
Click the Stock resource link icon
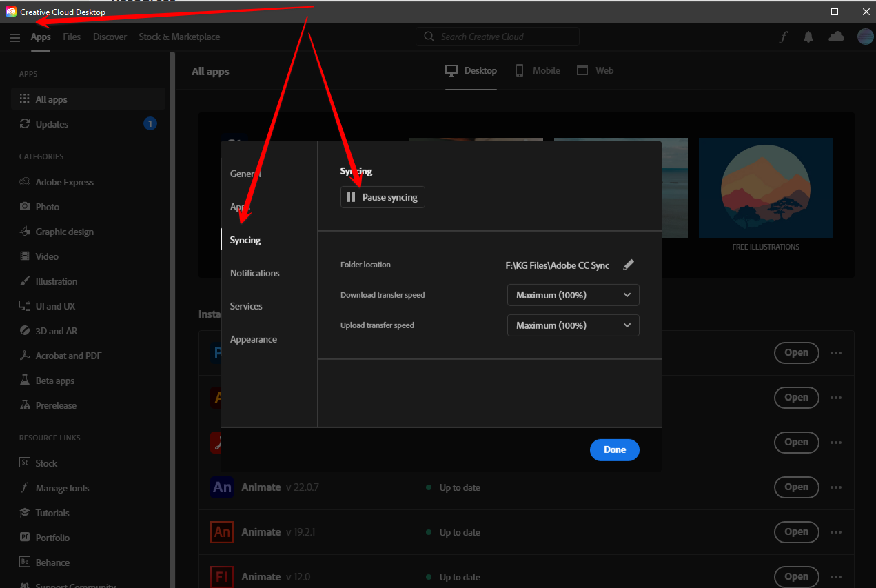(x=23, y=463)
